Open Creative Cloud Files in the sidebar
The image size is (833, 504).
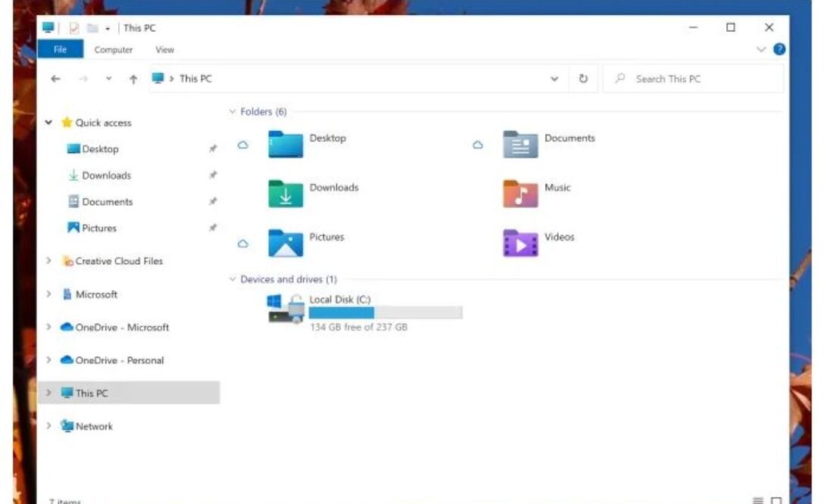[x=118, y=260]
